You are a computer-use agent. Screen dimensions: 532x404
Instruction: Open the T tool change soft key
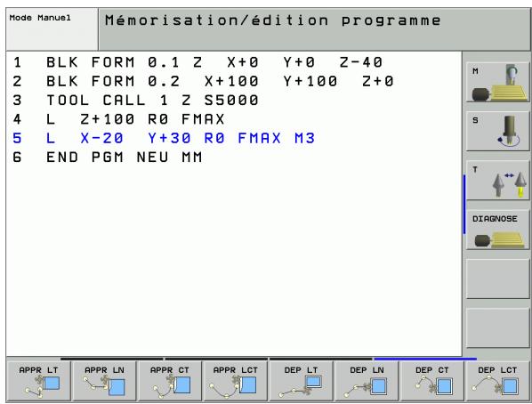pyautogui.click(x=497, y=181)
